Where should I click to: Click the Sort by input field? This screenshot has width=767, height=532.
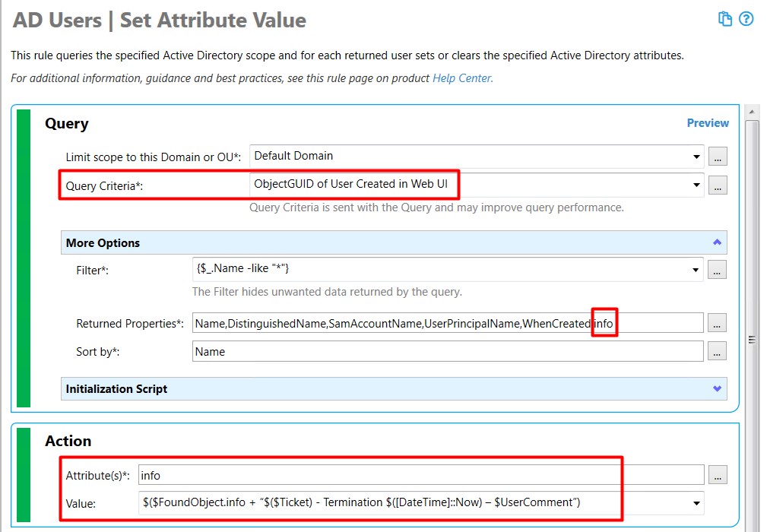pos(448,351)
